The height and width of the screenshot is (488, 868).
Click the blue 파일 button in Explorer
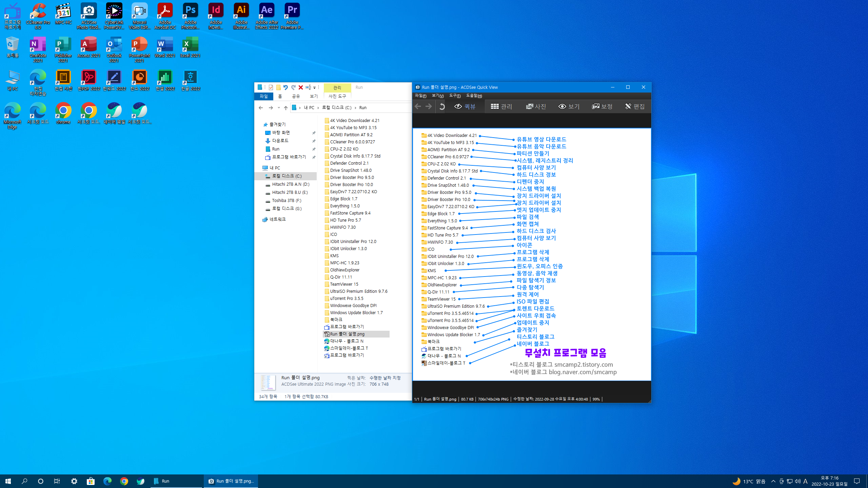pyautogui.click(x=264, y=96)
